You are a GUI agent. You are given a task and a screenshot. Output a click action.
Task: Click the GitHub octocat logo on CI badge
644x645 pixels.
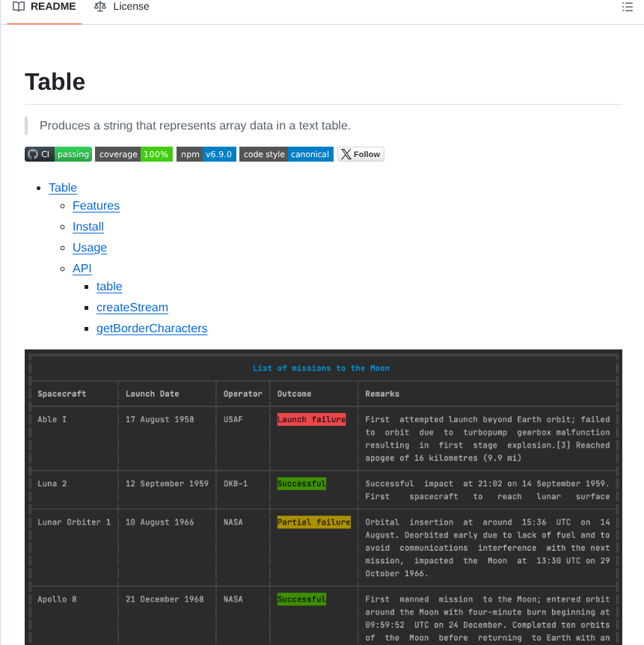pos(33,153)
